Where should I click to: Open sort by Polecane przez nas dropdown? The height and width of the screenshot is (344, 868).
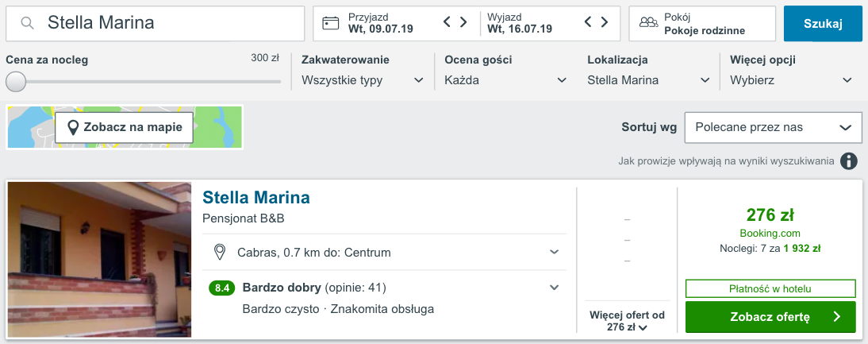coord(774,127)
